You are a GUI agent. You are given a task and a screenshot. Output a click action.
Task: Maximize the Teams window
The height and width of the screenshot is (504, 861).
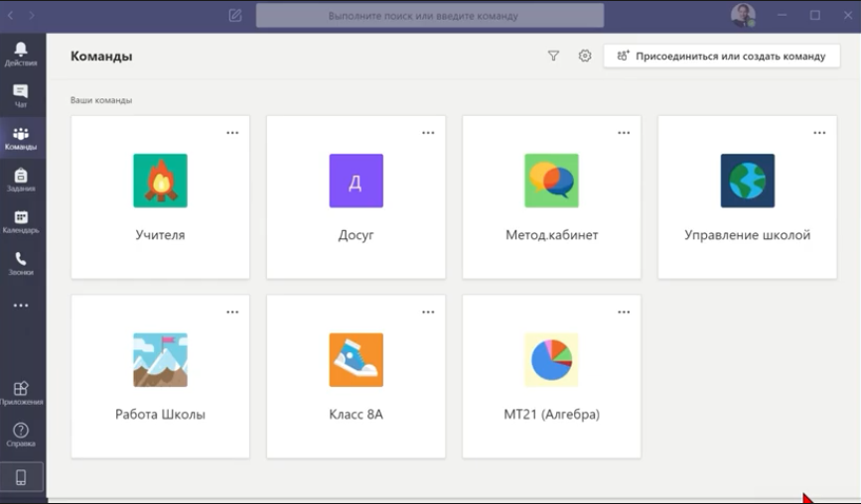[815, 15]
